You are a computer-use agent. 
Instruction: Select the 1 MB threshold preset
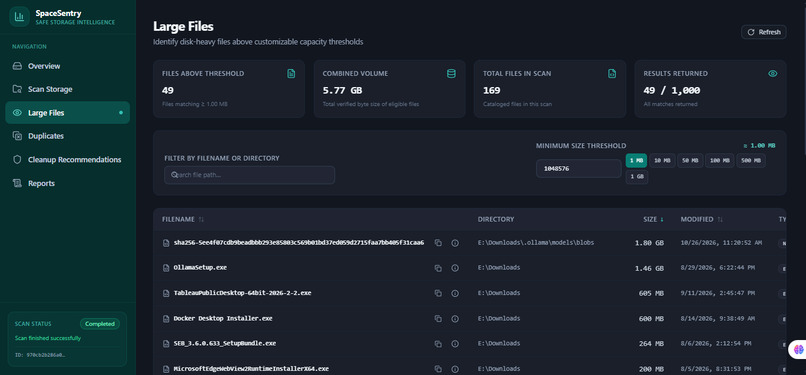pos(636,161)
